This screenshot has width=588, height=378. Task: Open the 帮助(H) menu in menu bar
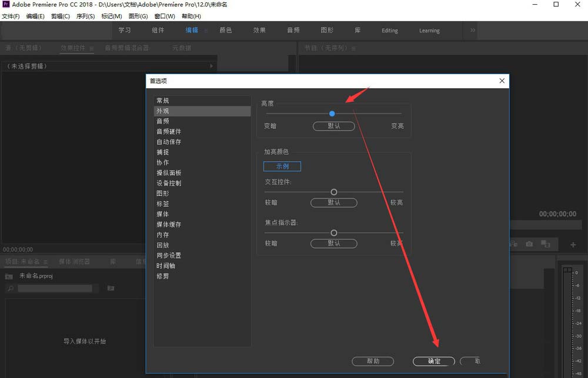click(x=191, y=16)
